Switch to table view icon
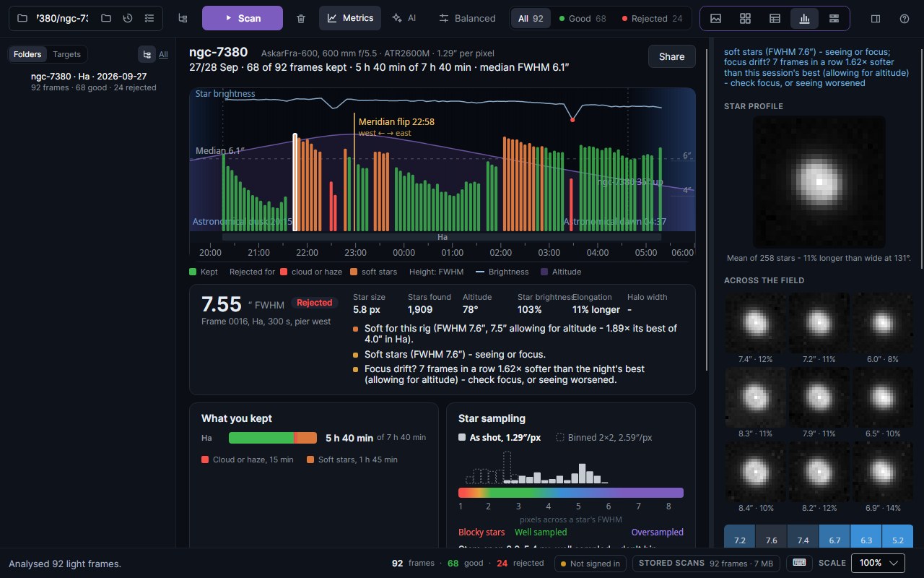 pyautogui.click(x=775, y=18)
